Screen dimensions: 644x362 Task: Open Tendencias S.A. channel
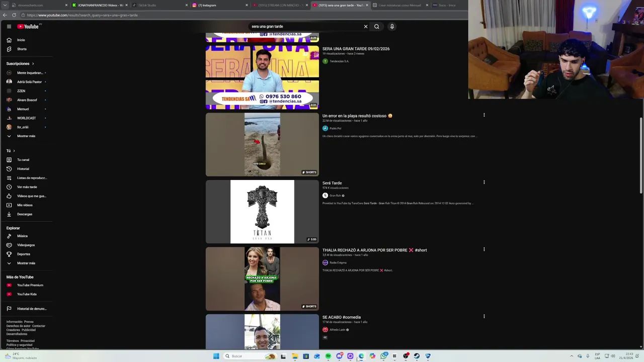point(339,61)
